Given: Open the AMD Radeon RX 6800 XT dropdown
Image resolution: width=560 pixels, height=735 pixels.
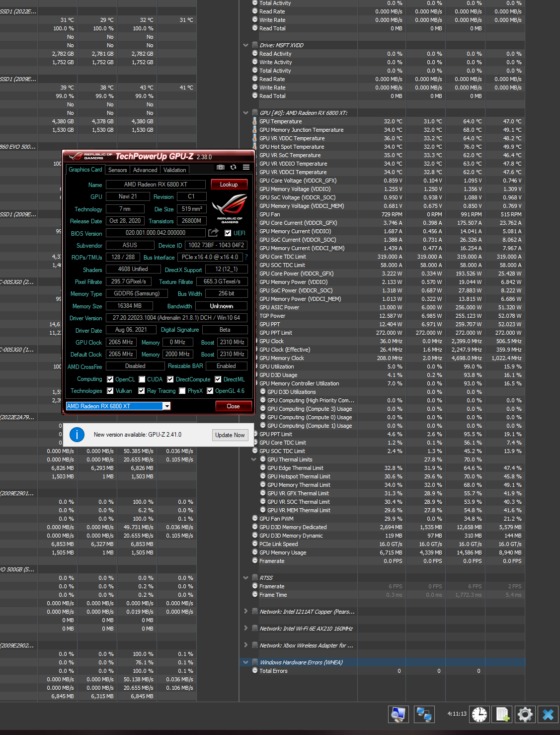Looking at the screenshot, I should [167, 406].
